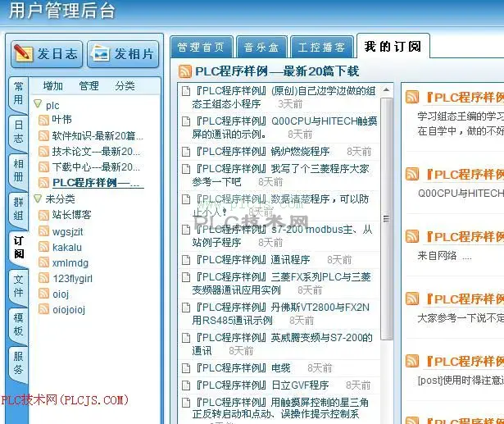Click RSS icon beside 叶伟 feed
The width and height of the screenshot is (504, 424).
point(43,121)
